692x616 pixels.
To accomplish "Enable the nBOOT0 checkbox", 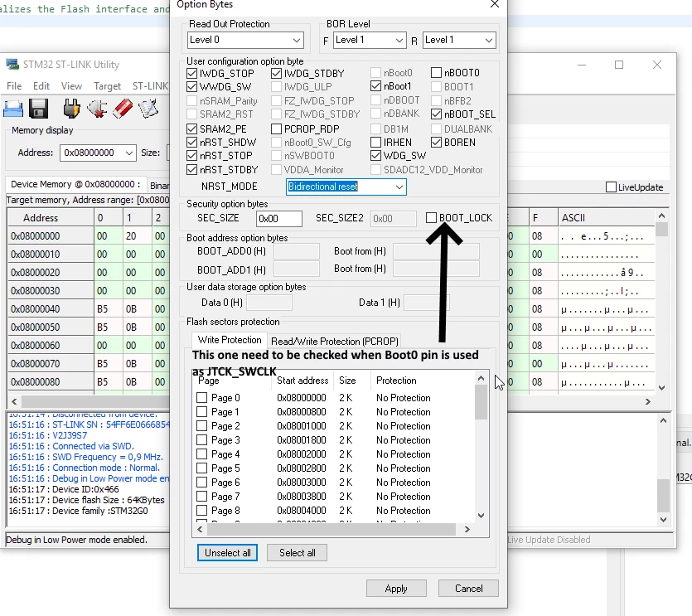I will (436, 72).
